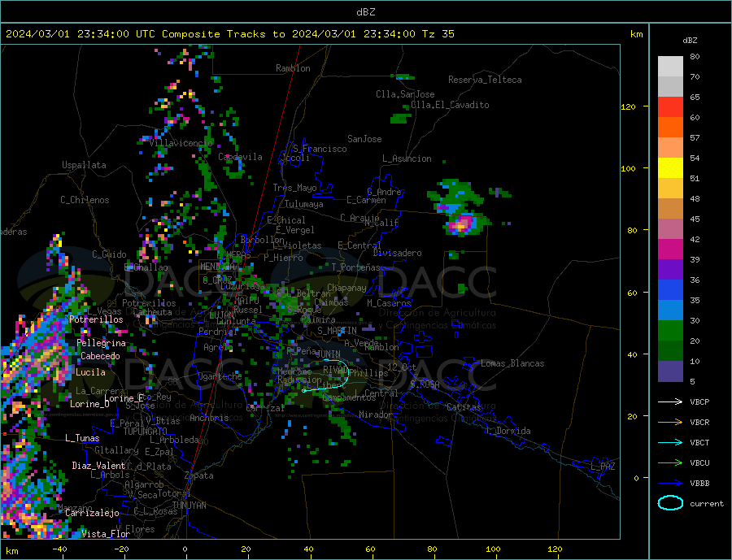Click the cyan 'current' ellipse legend icon
The image size is (732, 560).
tap(670, 503)
